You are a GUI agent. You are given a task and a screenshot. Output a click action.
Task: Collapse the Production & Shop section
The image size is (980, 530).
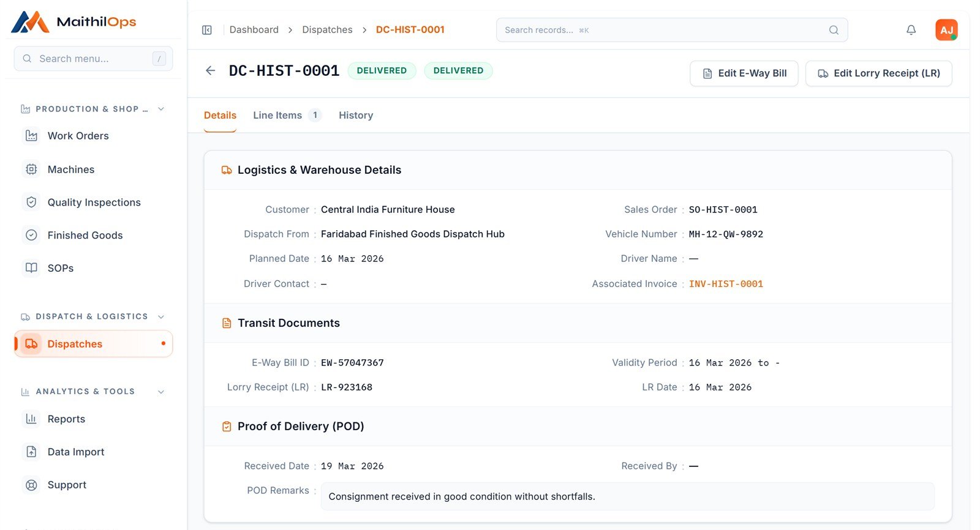[161, 109]
